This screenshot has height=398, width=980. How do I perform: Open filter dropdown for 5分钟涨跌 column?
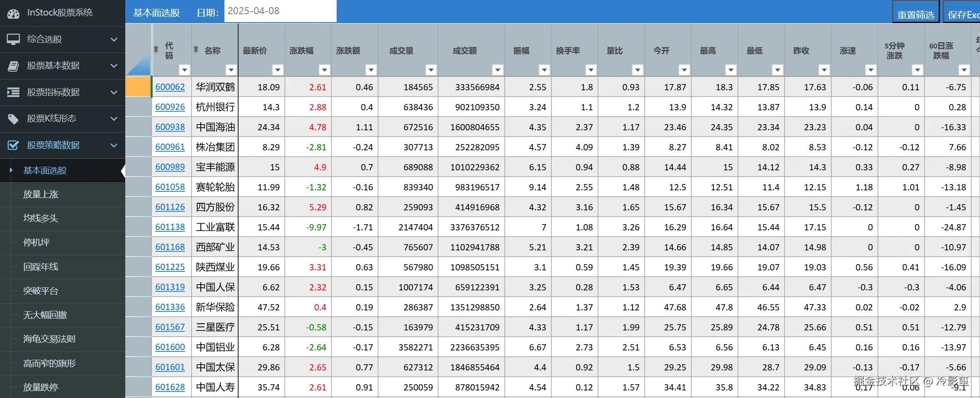pyautogui.click(x=917, y=70)
